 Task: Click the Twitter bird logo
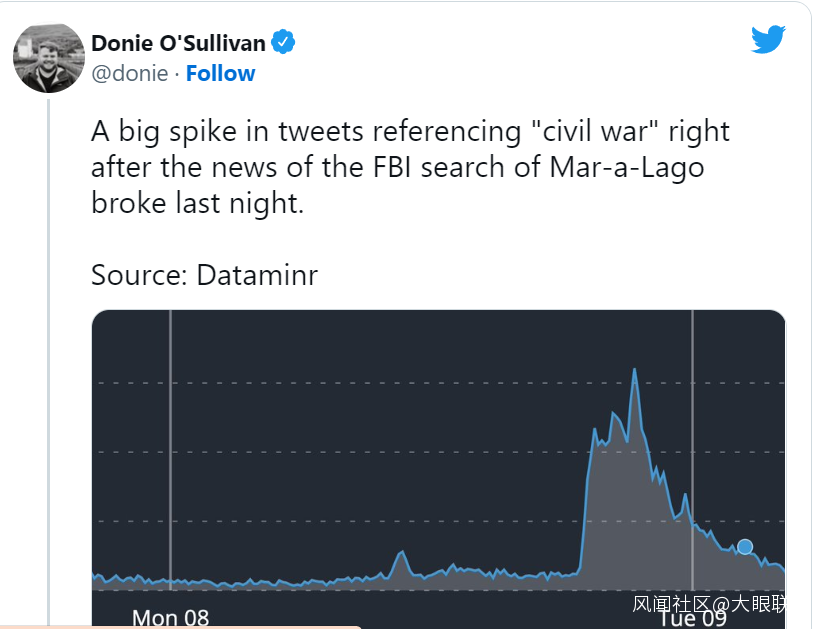(x=768, y=40)
